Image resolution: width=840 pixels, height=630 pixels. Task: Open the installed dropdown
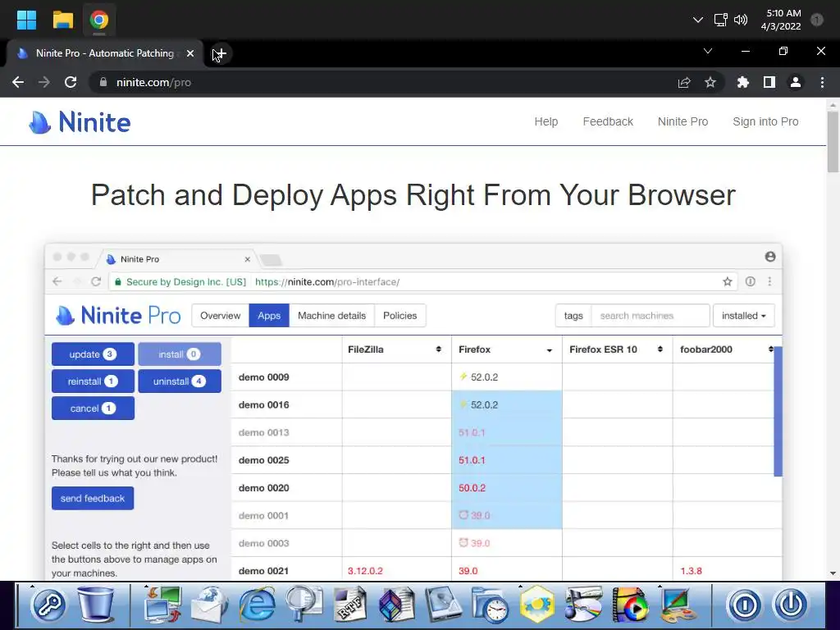tap(743, 316)
